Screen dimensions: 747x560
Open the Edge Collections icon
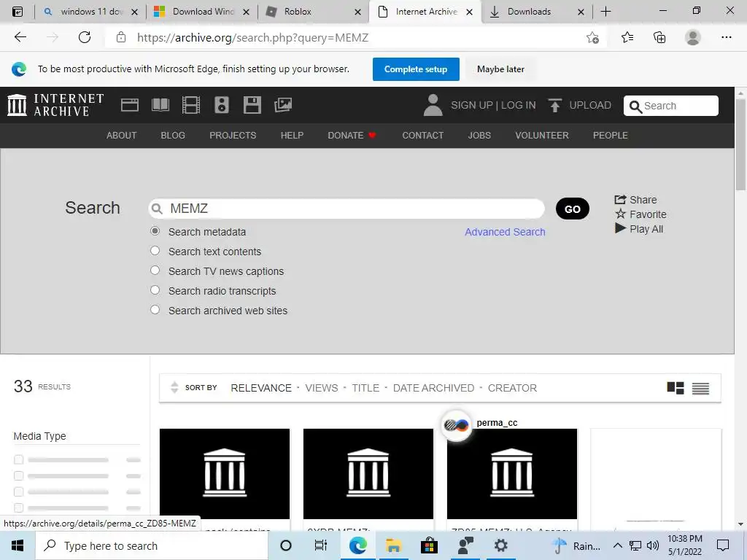pyautogui.click(x=659, y=37)
